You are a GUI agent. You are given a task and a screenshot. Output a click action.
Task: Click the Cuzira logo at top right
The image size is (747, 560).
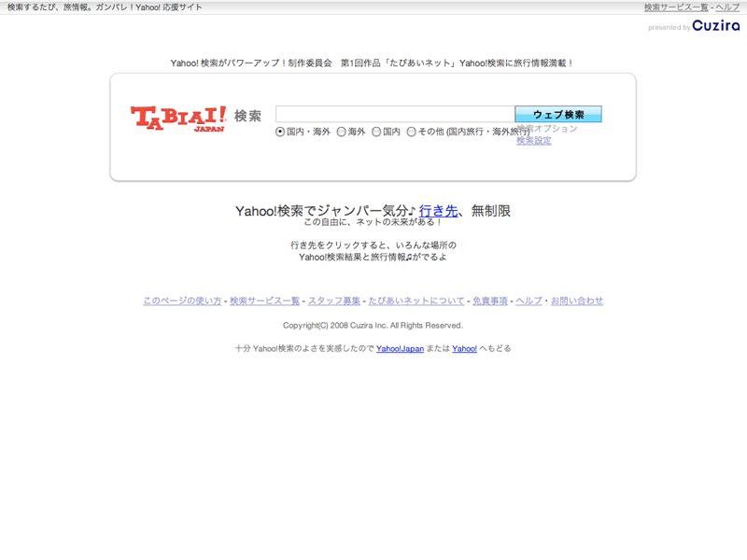point(716,25)
